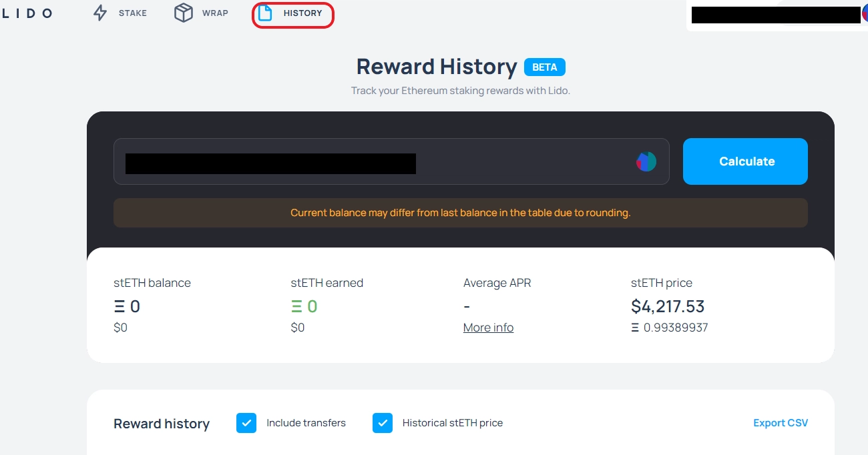Click the address avatar icon in input field

click(646, 161)
